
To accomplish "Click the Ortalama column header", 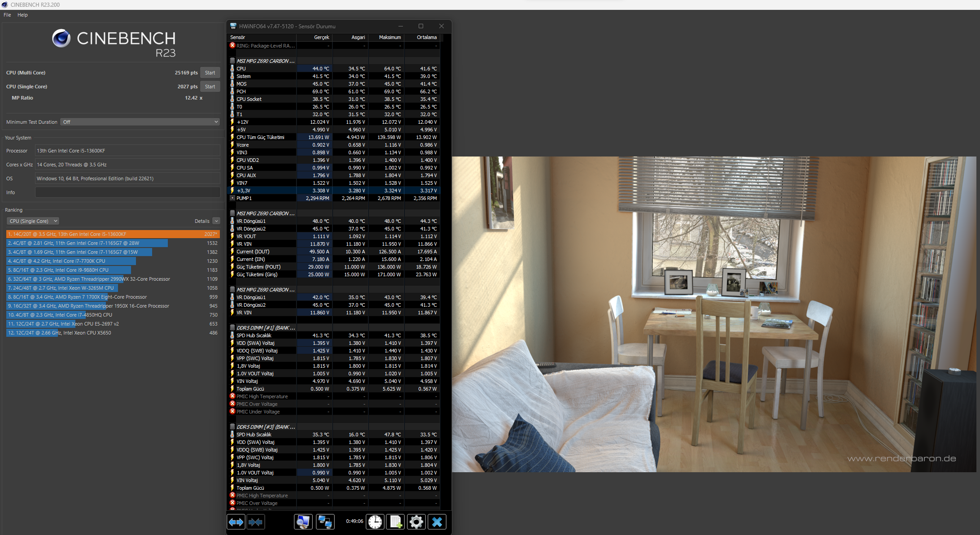I will pos(422,37).
